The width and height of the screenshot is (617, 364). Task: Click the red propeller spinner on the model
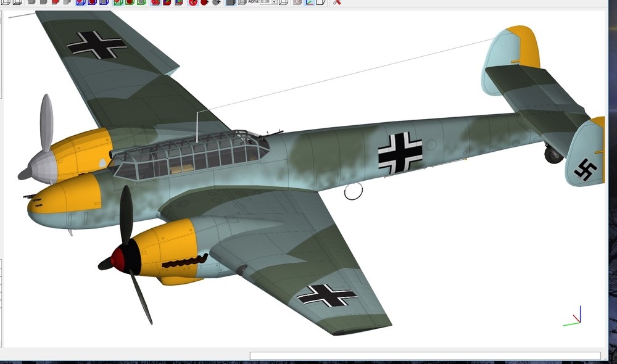(x=118, y=258)
